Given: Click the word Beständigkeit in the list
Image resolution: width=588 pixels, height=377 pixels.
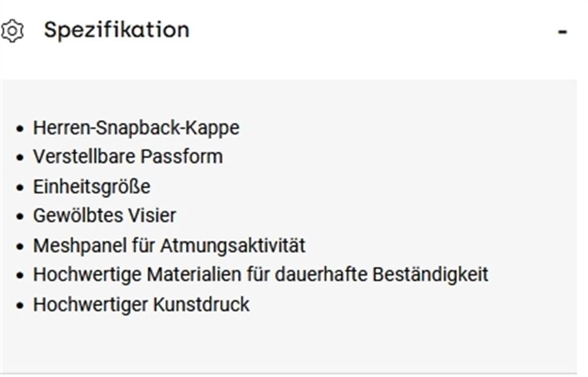Looking at the screenshot, I should (x=431, y=274).
